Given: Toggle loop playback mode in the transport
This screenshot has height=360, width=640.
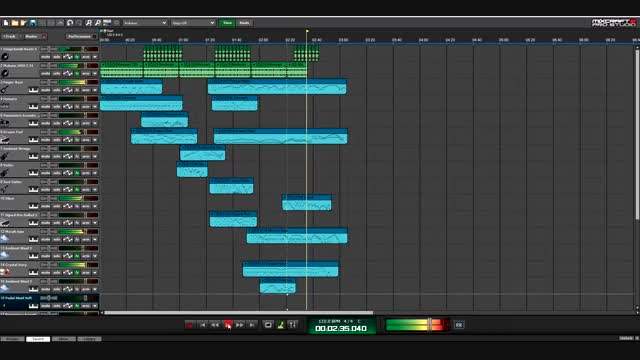Looking at the screenshot, I should [x=268, y=325].
